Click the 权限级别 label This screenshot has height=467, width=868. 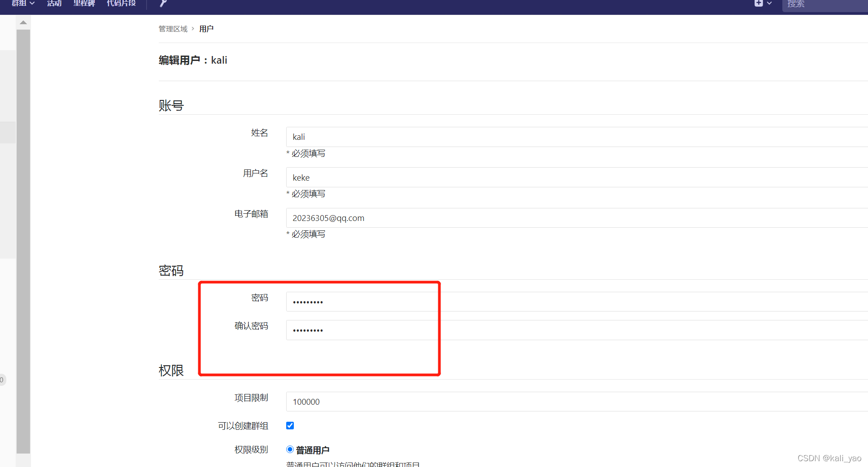point(251,450)
